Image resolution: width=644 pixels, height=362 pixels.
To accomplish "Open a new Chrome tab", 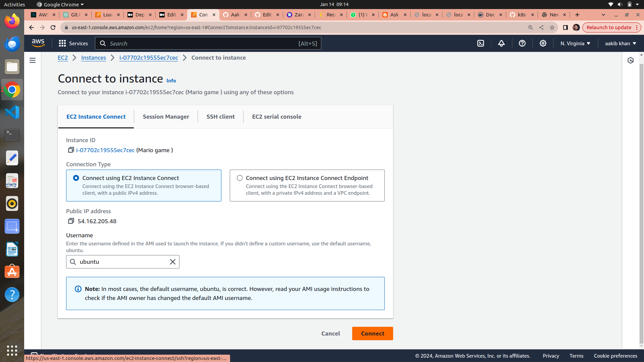I will click(577, 15).
